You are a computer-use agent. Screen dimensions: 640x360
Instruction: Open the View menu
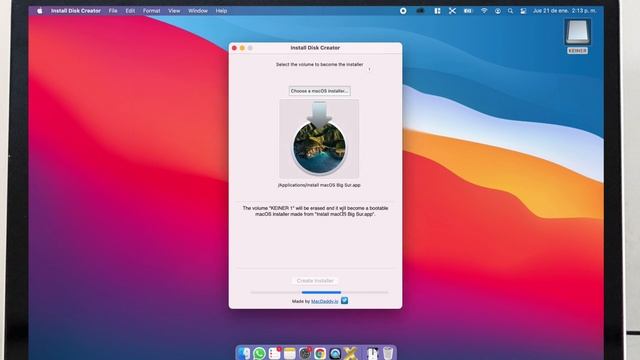(174, 11)
